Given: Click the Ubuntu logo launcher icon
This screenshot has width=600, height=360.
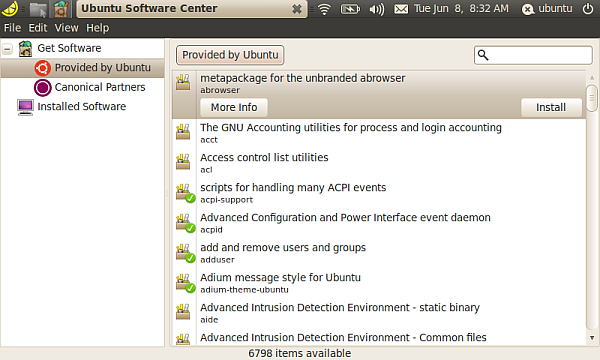Looking at the screenshot, I should (9, 9).
